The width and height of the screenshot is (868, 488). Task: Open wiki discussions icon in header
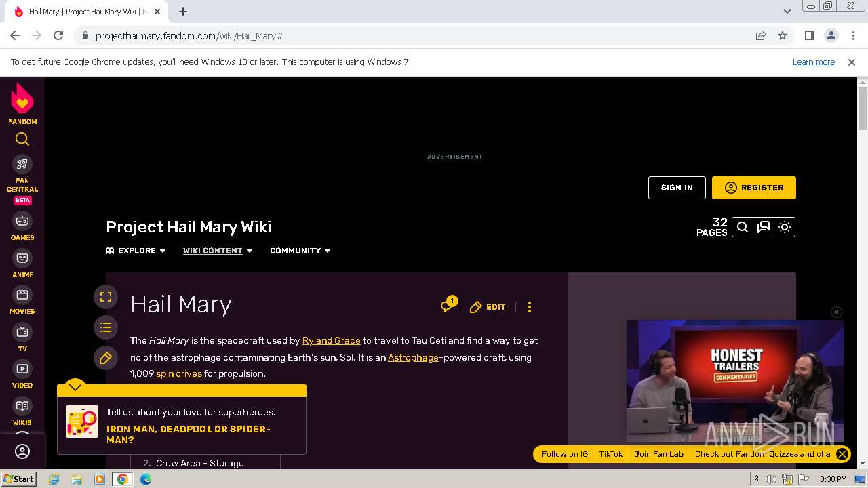pos(764,227)
